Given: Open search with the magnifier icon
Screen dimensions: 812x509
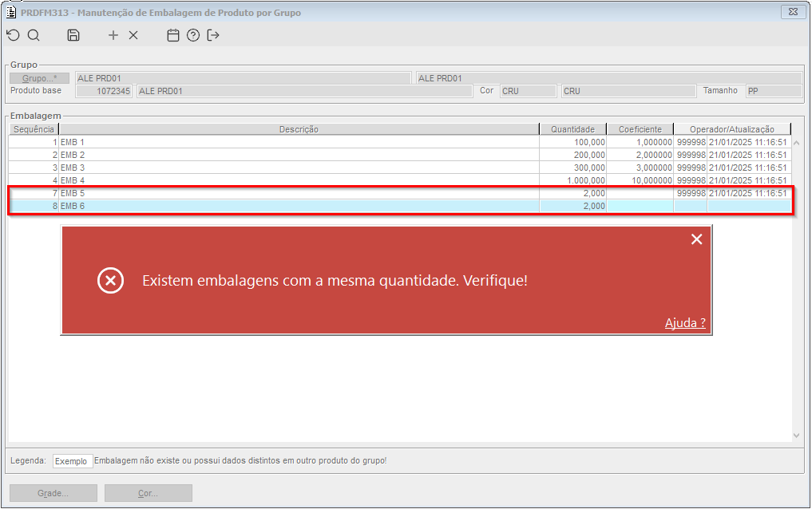Looking at the screenshot, I should pyautogui.click(x=34, y=35).
